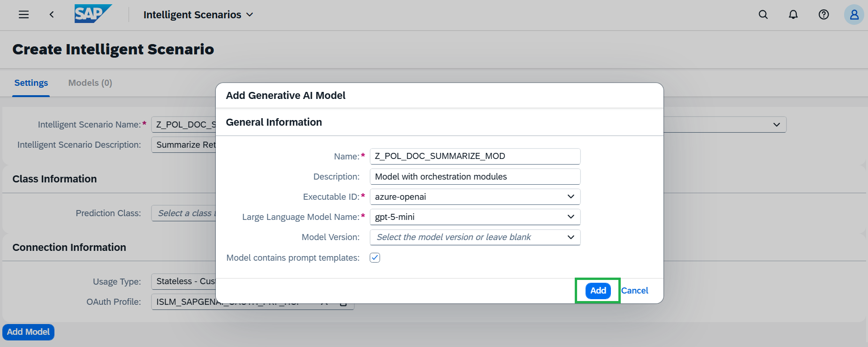Untick Model contains prompt templates checkbox
868x347 pixels.
click(375, 257)
